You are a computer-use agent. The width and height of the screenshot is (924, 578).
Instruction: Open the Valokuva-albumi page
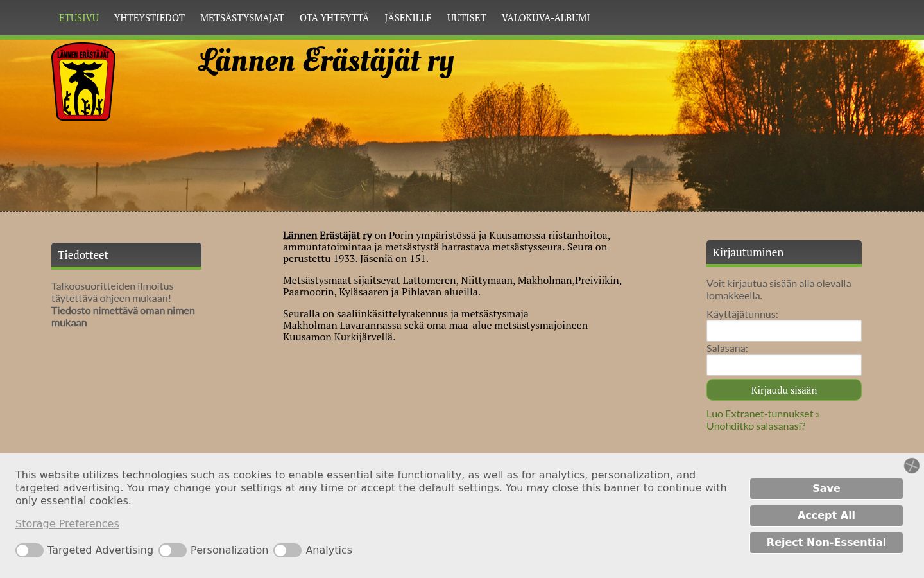pyautogui.click(x=545, y=18)
